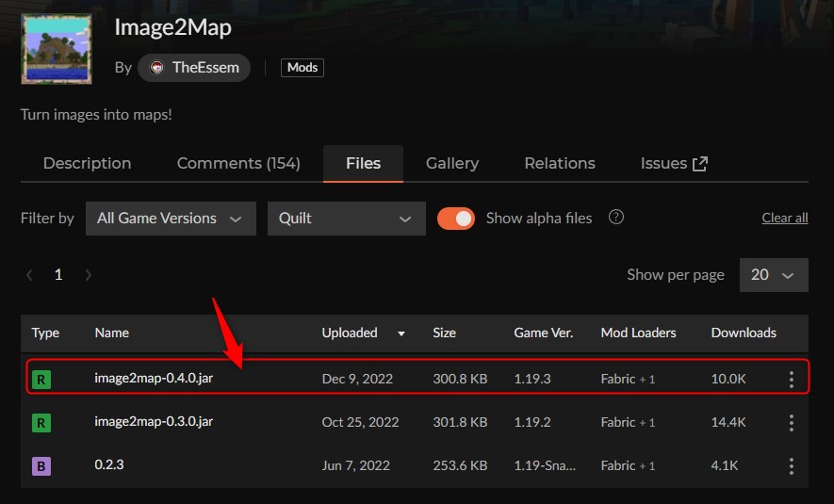Open the Image2Map project thumbnail
This screenshot has height=504, width=834.
[x=57, y=49]
